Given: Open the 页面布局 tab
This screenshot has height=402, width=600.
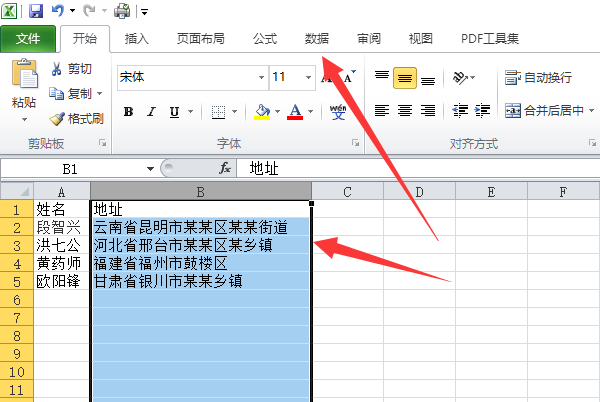Looking at the screenshot, I should pyautogui.click(x=201, y=39).
